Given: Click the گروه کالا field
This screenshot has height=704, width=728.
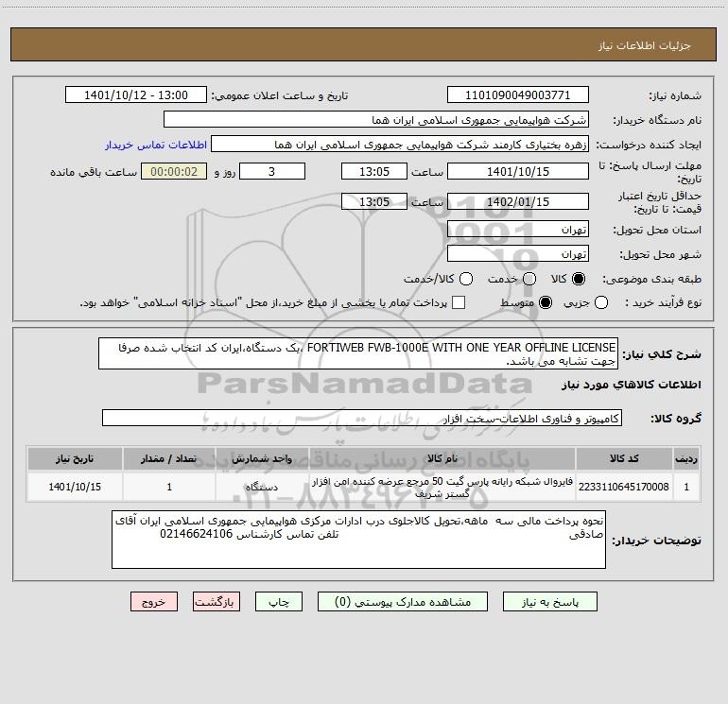Looking at the screenshot, I should click(362, 418).
